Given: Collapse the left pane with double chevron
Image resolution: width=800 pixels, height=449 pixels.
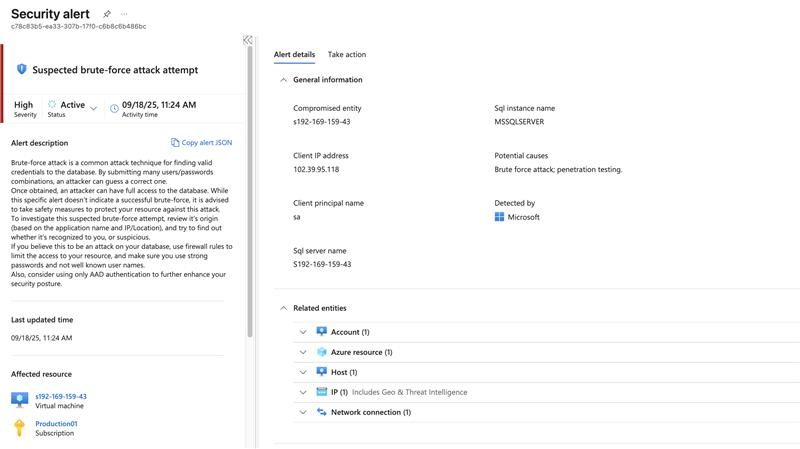Looking at the screenshot, I should [247, 40].
